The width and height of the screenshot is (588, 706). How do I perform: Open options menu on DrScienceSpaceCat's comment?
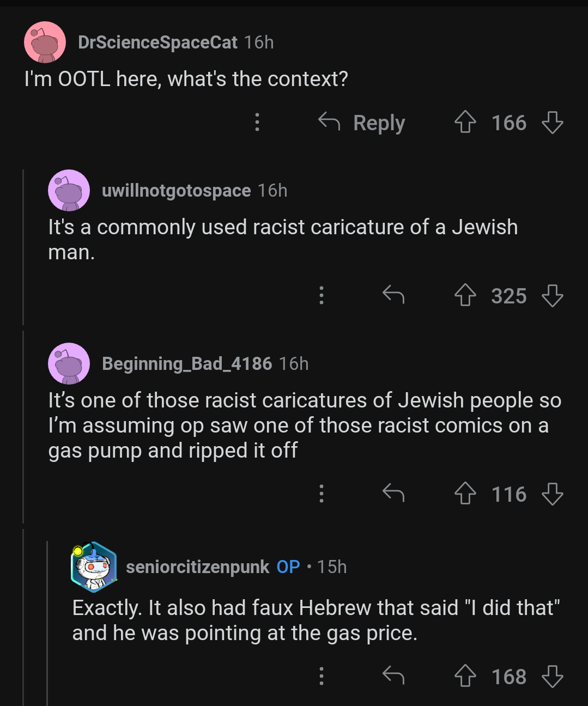[257, 122]
